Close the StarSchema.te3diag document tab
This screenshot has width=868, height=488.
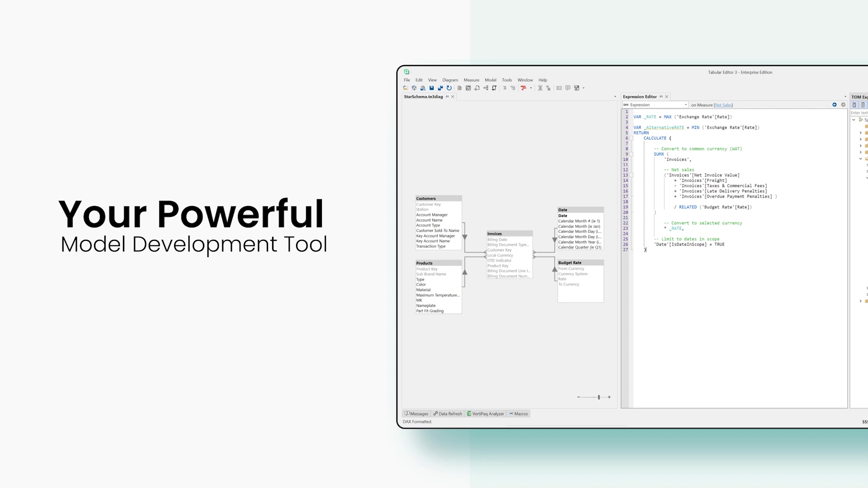point(453,97)
